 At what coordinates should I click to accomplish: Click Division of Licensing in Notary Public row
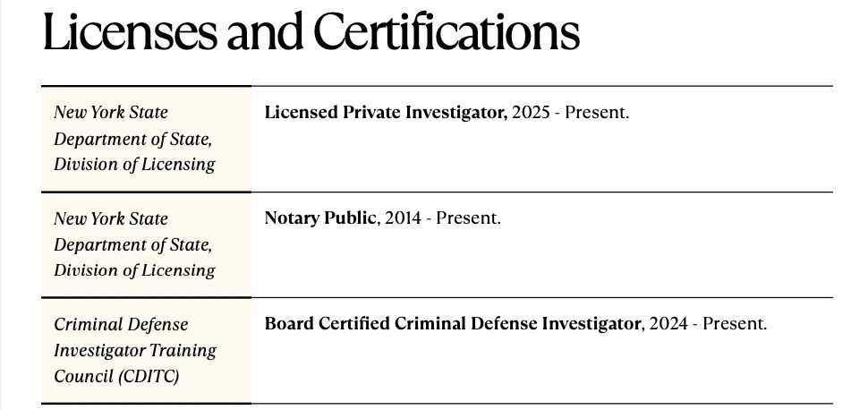134,269
